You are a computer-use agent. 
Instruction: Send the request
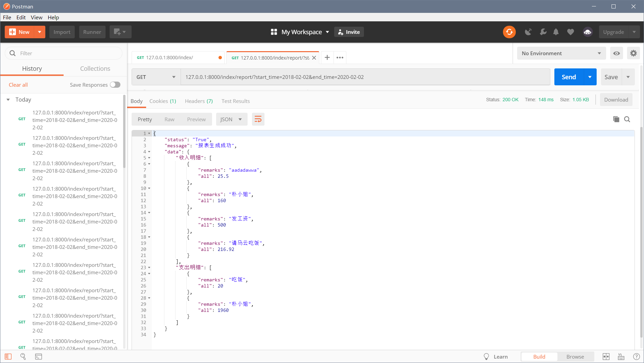point(569,77)
